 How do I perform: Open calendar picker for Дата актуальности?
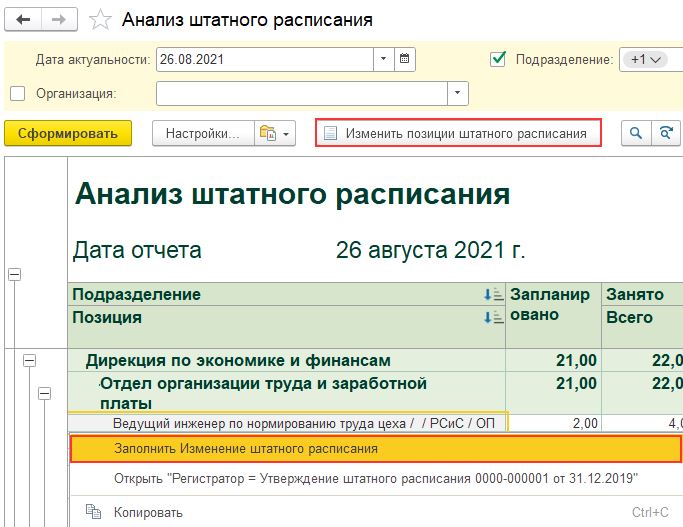pyautogui.click(x=405, y=59)
